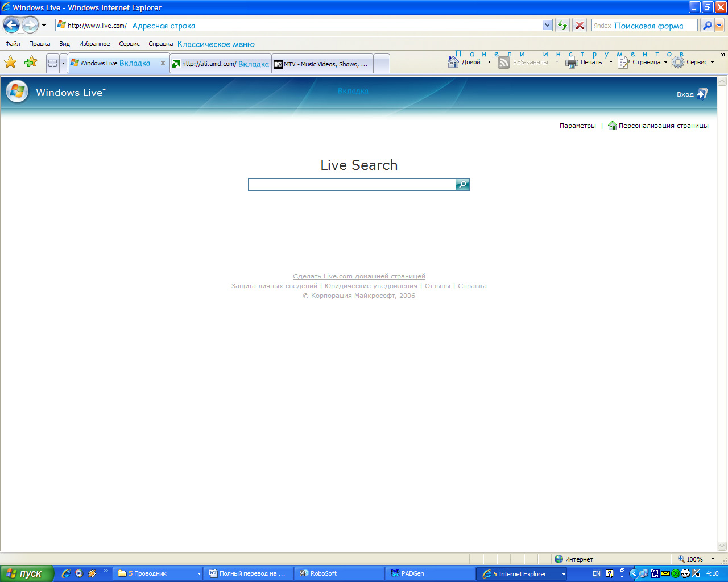Open Защита личных сведений link
728x582 pixels.
click(274, 286)
